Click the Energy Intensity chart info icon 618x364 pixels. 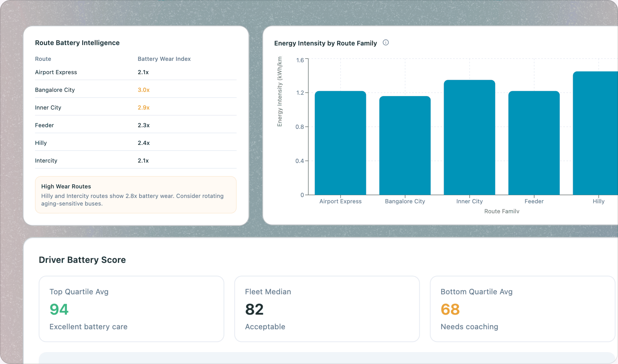pos(385,43)
